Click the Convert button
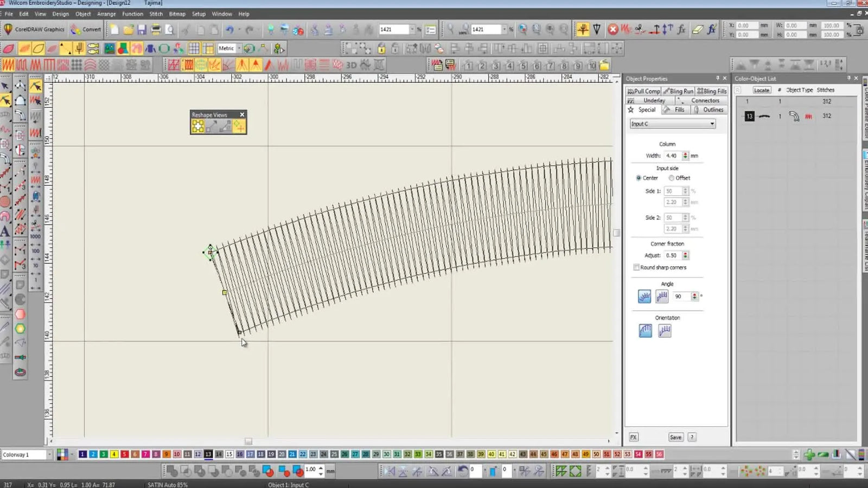Viewport: 868px width, 488px height. click(86, 29)
